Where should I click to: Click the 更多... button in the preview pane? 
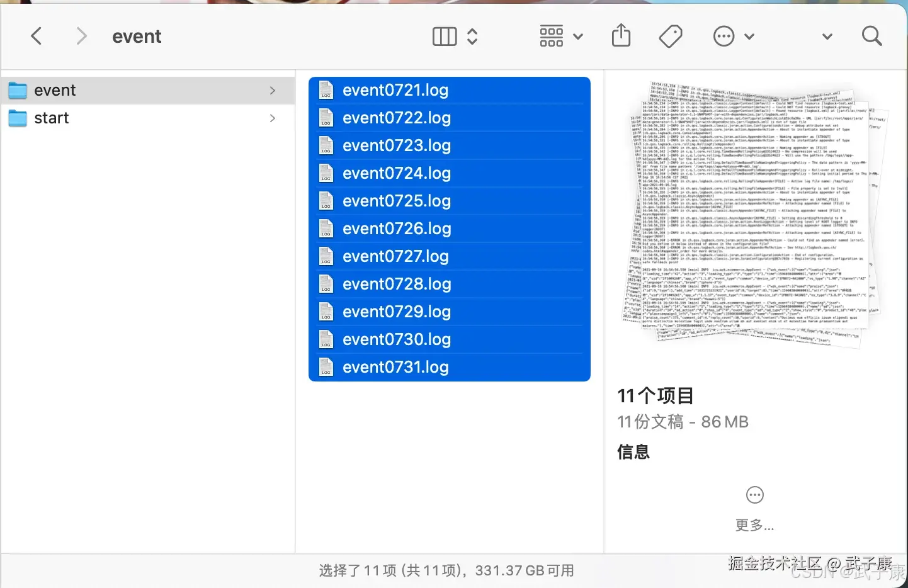point(754,525)
